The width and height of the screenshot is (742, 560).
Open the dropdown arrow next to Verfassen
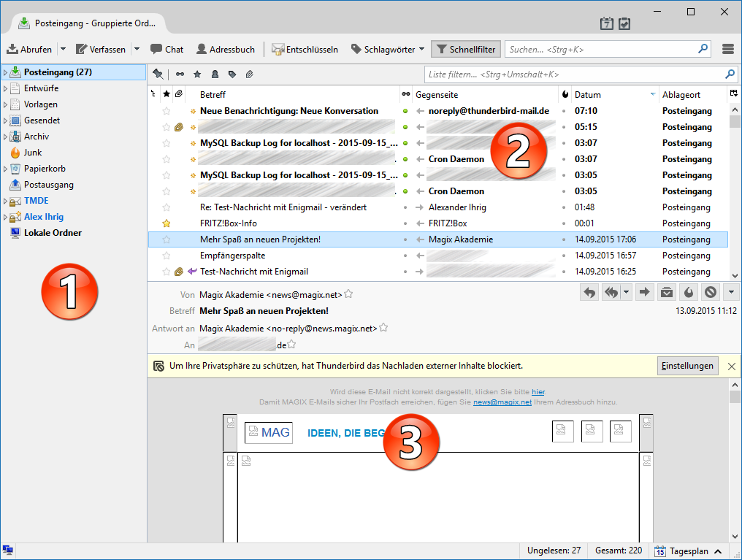tap(137, 49)
